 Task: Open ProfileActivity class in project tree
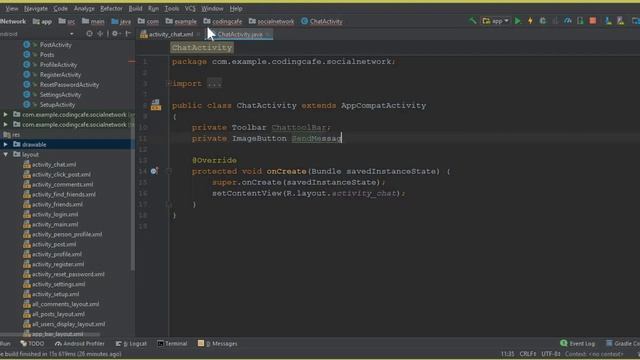(58, 65)
